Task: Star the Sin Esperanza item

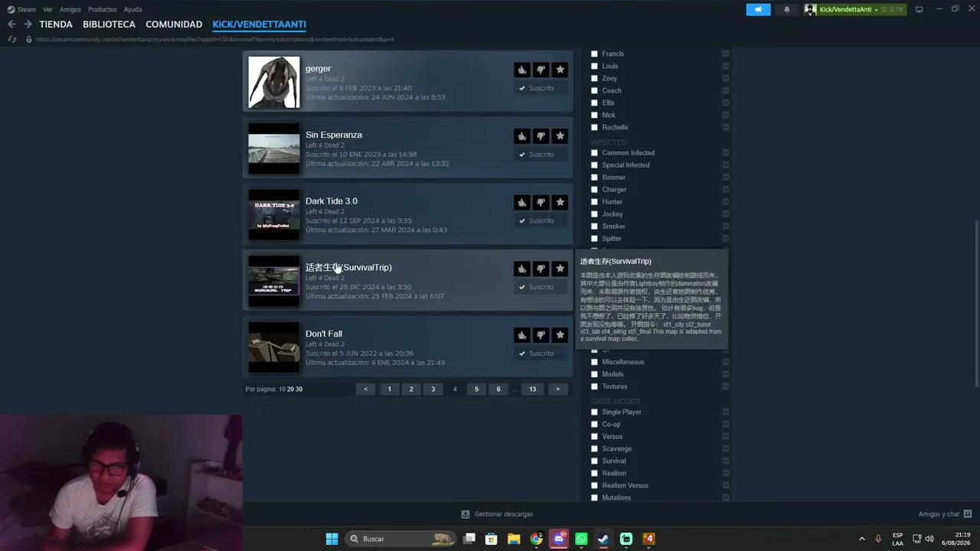Action: pos(560,136)
